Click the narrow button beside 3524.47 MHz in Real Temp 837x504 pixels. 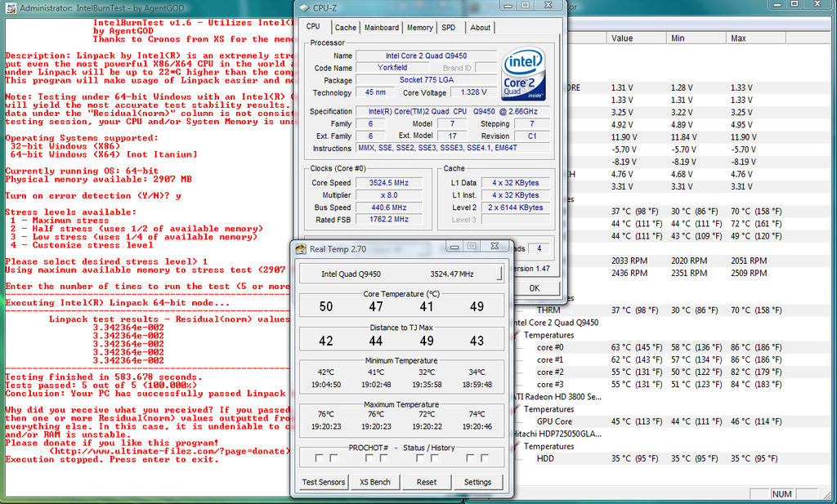(x=499, y=274)
